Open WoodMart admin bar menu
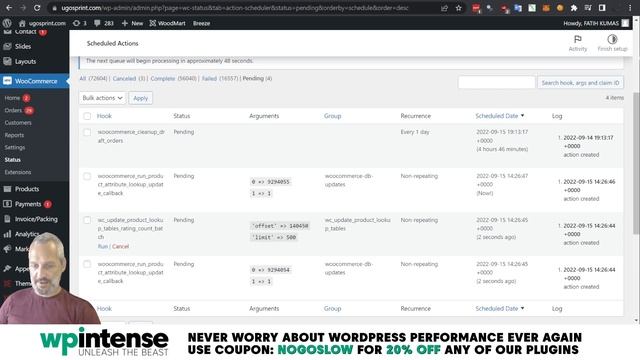This screenshot has width=640, height=360. 167,23
